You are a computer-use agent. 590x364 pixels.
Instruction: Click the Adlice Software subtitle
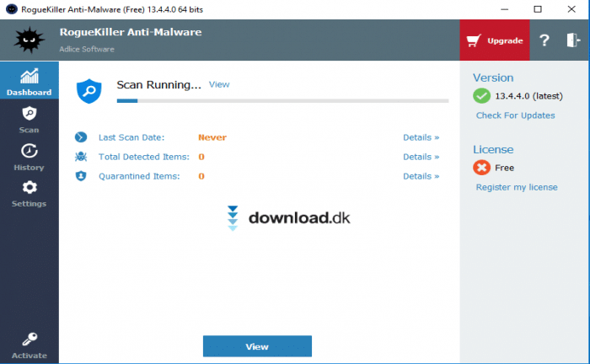(87, 49)
